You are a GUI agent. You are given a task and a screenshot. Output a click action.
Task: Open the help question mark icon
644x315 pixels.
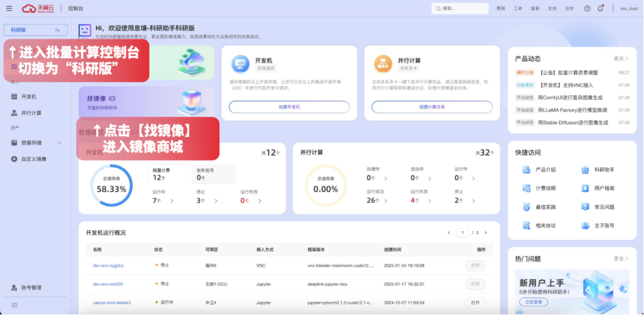click(587, 8)
